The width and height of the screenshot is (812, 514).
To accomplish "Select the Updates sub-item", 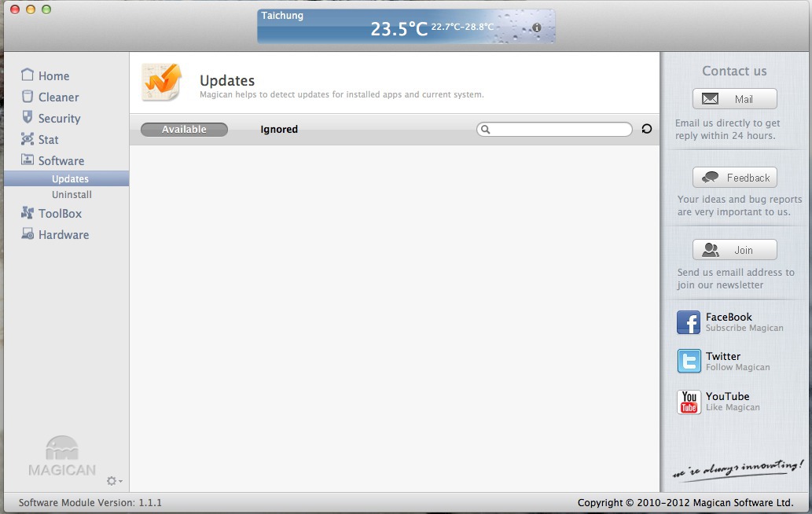I will (x=66, y=178).
